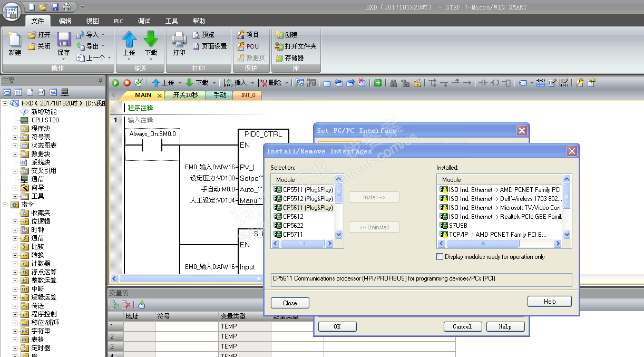Viewport: 644px width, 357px height.
Task: Open library folder (打开文件夹)
Action: (296, 46)
